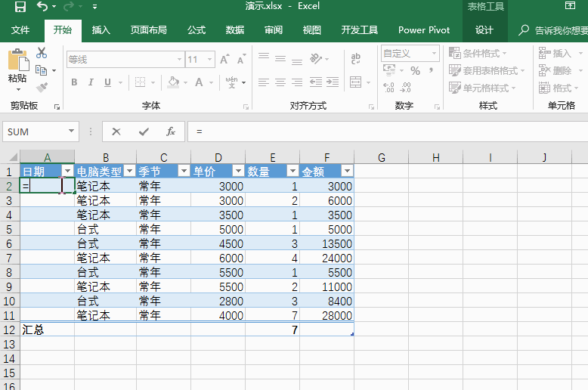The image size is (588, 390).
Task: Apply comma style number format
Action: pos(432,70)
